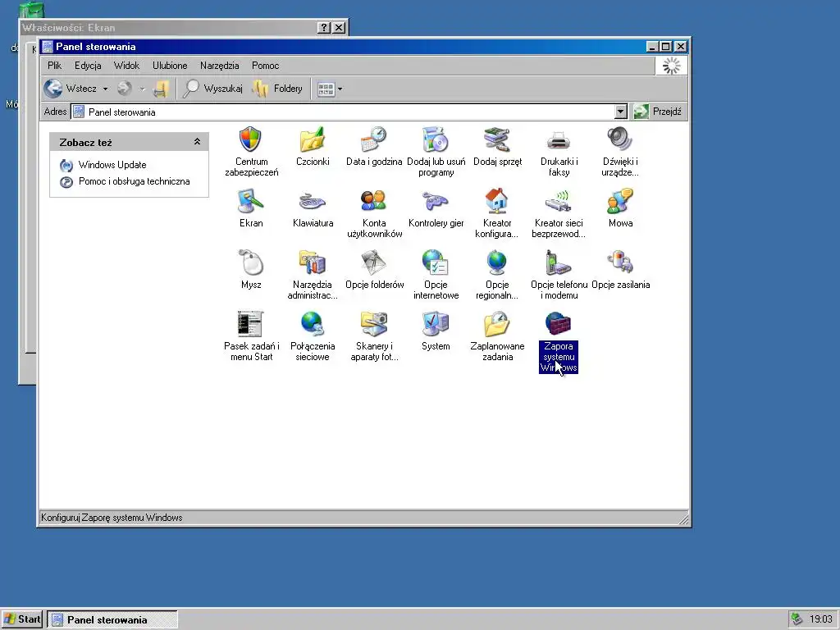The height and width of the screenshot is (630, 840).
Task: Select the Mowa speech icon
Action: pyautogui.click(x=620, y=208)
